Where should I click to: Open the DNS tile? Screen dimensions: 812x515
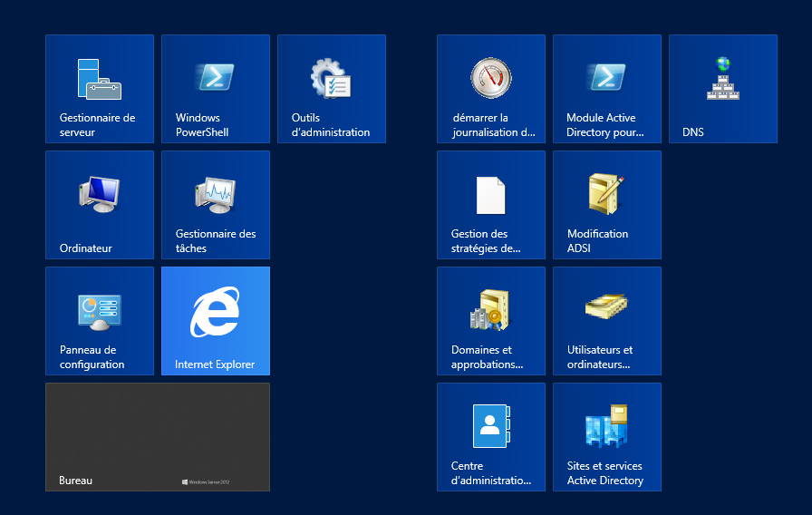(x=723, y=89)
